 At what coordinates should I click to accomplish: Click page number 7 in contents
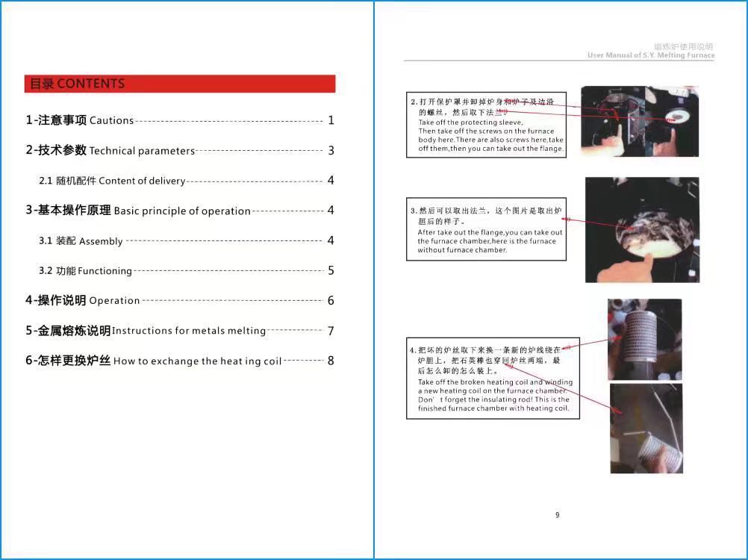(331, 331)
